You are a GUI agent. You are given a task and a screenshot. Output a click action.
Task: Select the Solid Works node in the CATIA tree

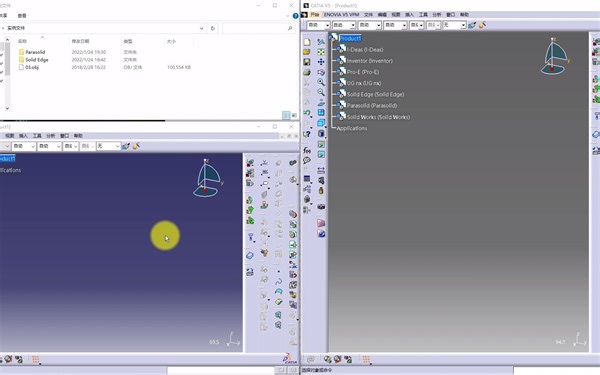click(x=378, y=117)
